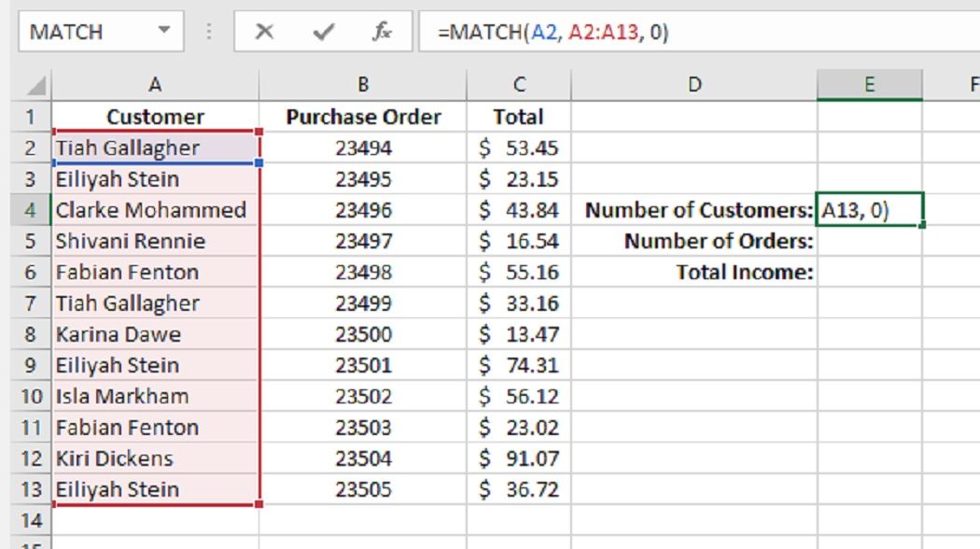Click purchase order 23502 cell
The image size is (980, 549).
(362, 397)
